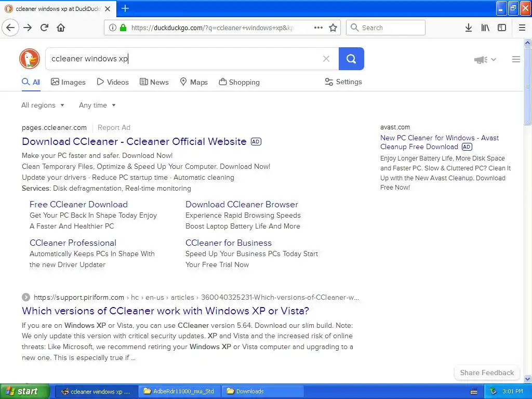Toggle the sidebar view icon
Screen dimensions: 532x399
[x=502, y=28]
